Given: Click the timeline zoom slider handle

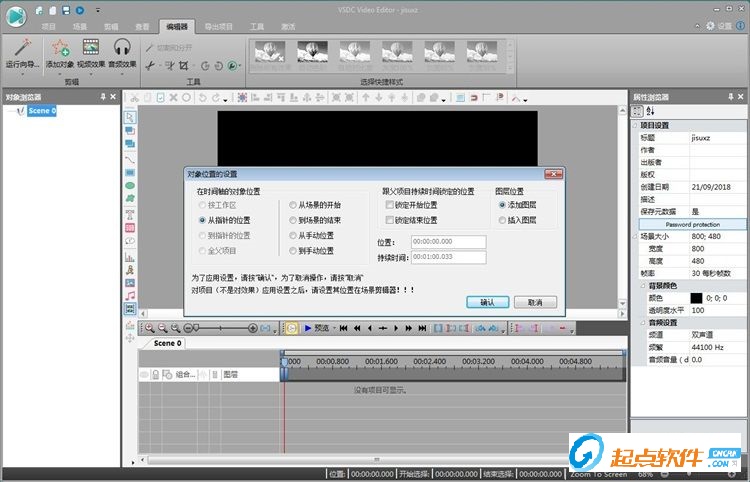Looking at the screenshot, I should [x=196, y=328].
